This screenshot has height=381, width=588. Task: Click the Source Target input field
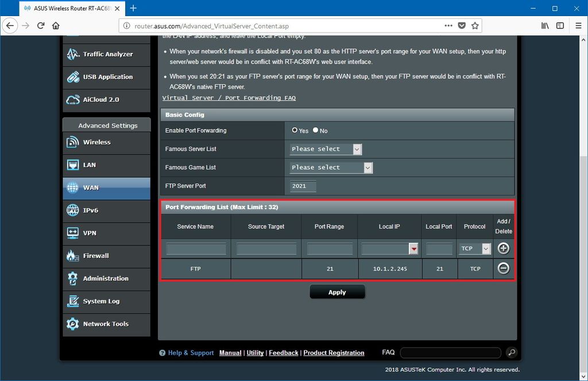point(266,248)
